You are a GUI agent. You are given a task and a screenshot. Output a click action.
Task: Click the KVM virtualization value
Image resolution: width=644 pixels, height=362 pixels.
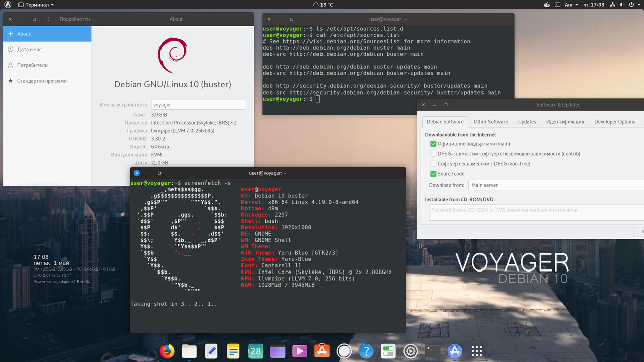(156, 155)
